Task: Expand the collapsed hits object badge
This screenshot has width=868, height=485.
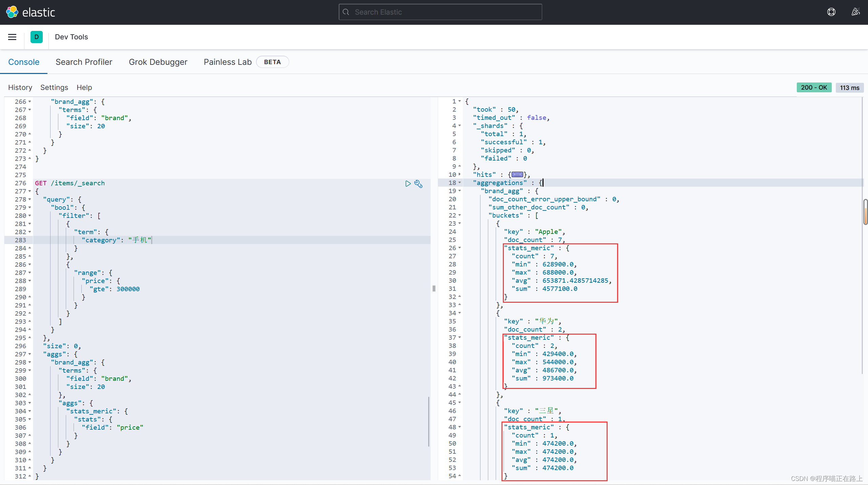Action: (517, 174)
